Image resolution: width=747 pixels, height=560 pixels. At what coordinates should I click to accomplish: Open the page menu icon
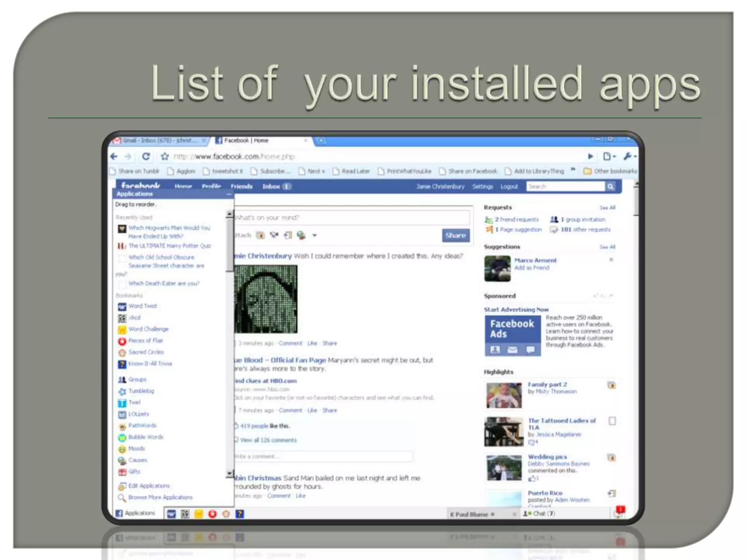coord(609,156)
